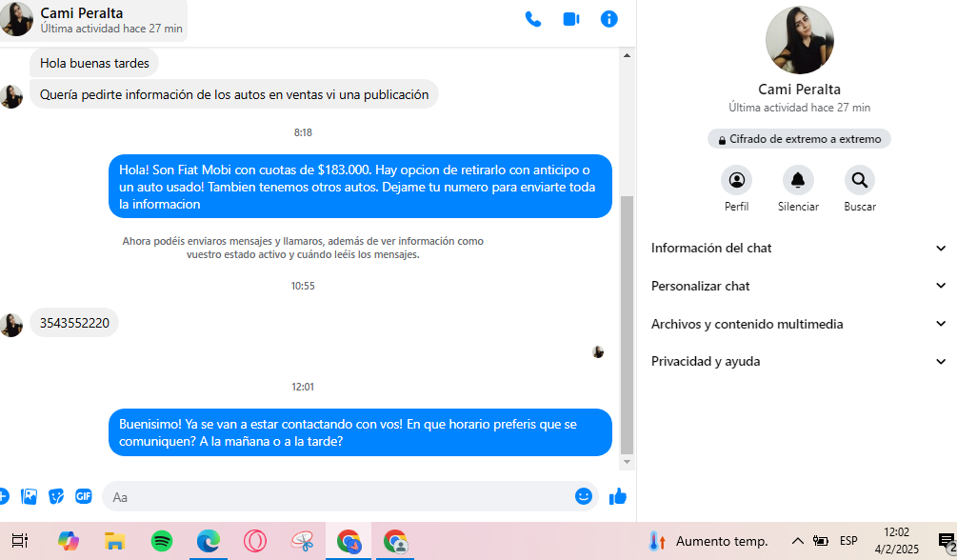
Task: Click the Aumento temp. weather widget
Action: pyautogui.click(x=708, y=541)
